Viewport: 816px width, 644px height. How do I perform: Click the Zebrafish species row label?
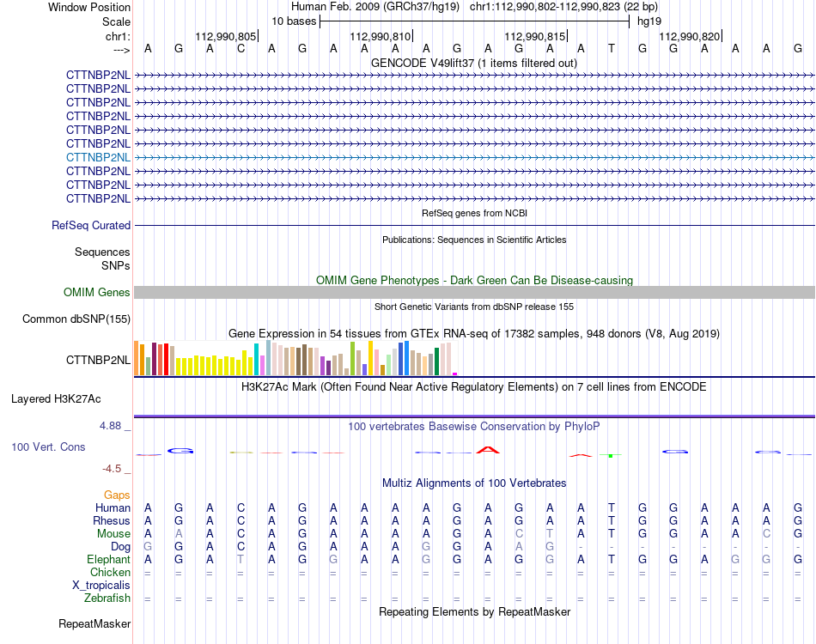coord(107,598)
